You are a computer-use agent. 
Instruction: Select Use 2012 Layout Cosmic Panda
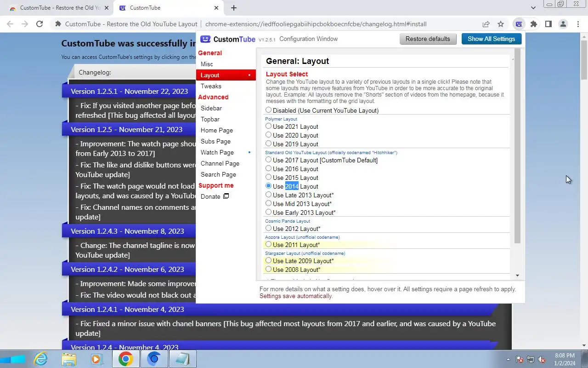(x=268, y=228)
